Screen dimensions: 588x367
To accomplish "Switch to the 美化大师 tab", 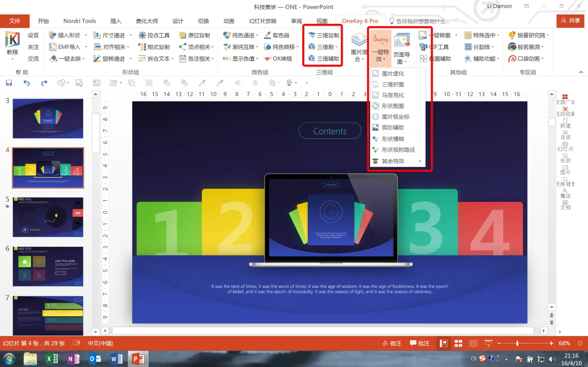I will pyautogui.click(x=147, y=21).
